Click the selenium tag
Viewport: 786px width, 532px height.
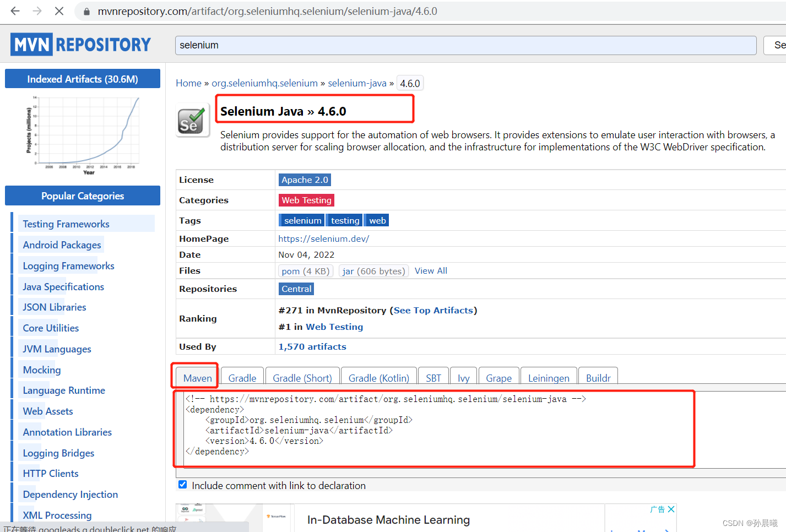[302, 220]
